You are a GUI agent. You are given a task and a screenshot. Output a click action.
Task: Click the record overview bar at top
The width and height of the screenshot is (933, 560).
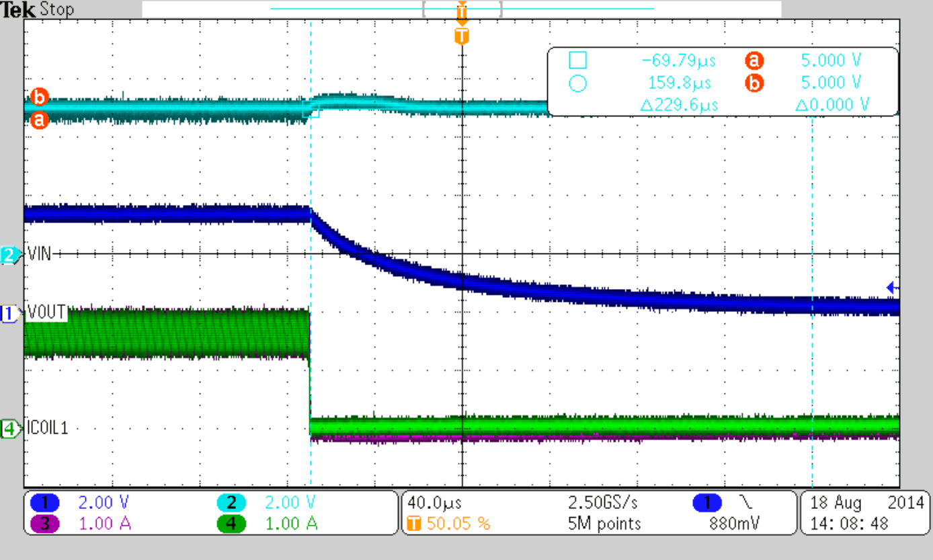tap(462, 9)
